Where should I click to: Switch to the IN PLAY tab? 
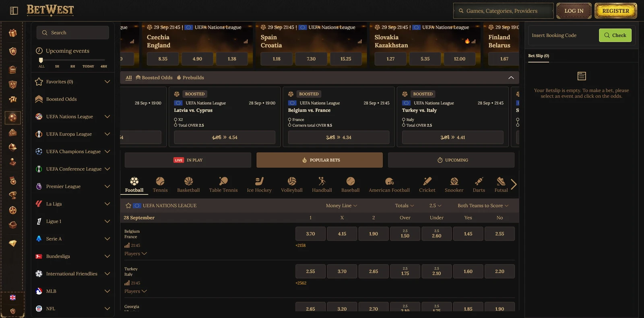[188, 160]
